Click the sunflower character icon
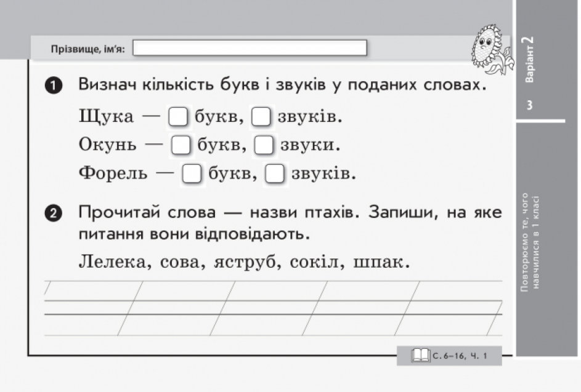The height and width of the screenshot is (392, 581). 492,49
